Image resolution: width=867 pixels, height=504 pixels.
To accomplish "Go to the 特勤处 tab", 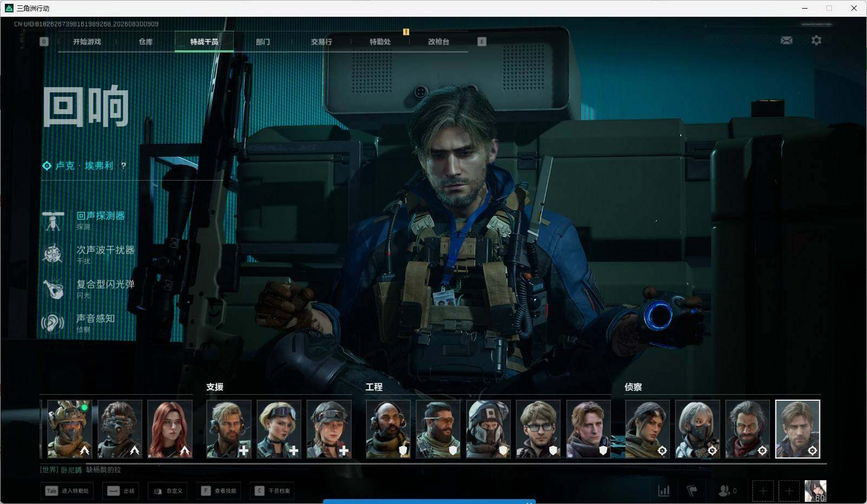I will coord(380,42).
